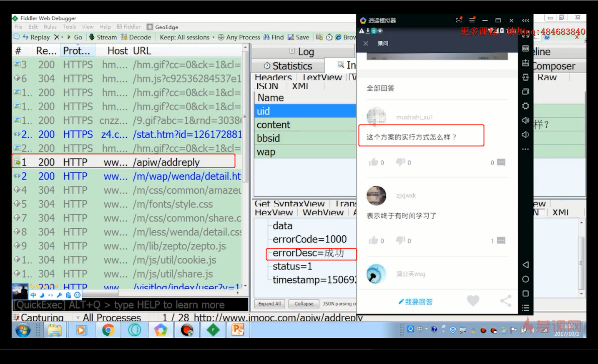Click the heart favorite icon in emulator
The height and width of the screenshot is (364, 598).
tap(473, 300)
